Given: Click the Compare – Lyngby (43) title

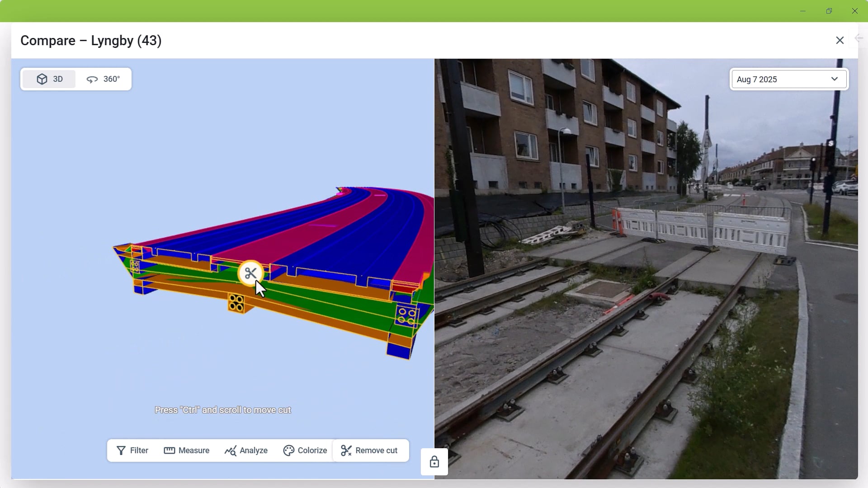Looking at the screenshot, I should point(91,41).
